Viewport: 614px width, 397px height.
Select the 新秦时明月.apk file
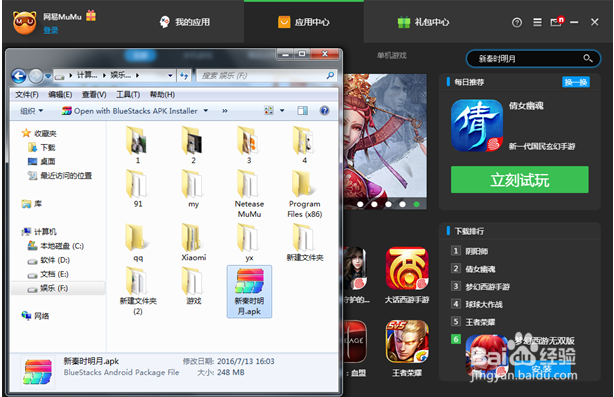coord(249,291)
